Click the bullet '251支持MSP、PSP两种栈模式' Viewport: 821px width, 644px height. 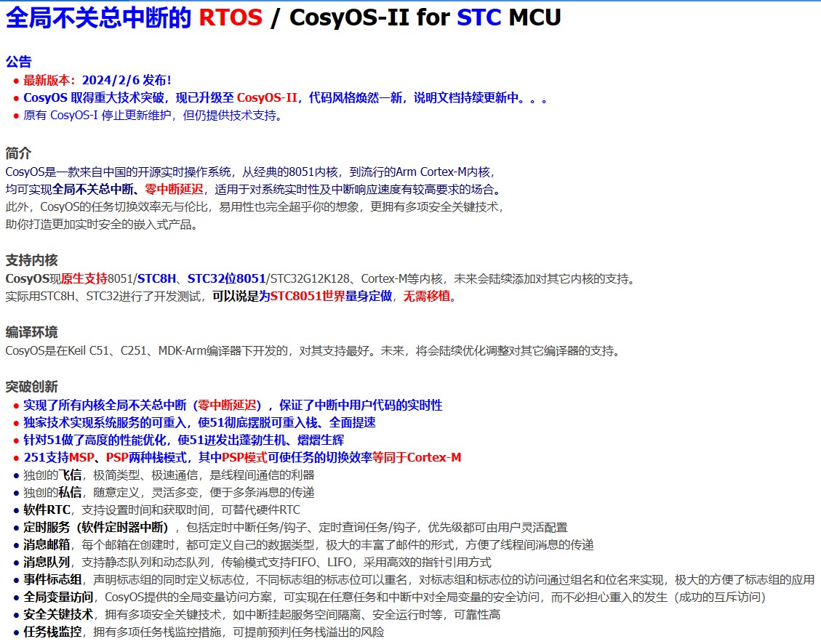point(242,457)
